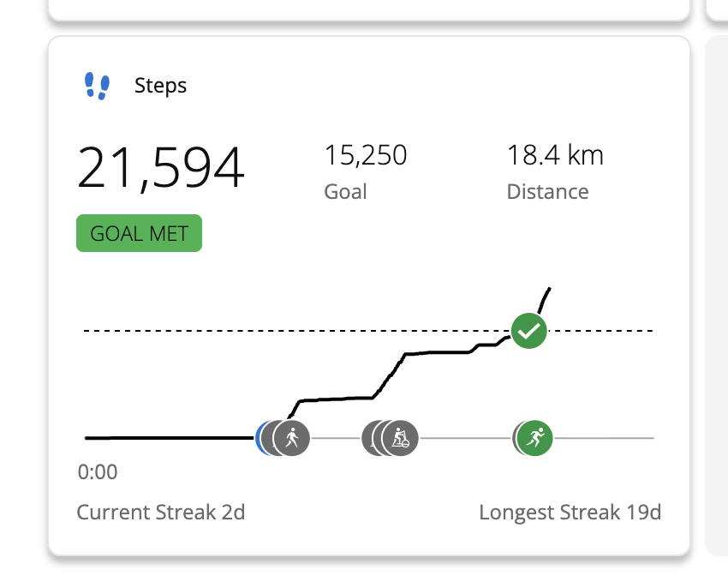The height and width of the screenshot is (588, 728).
Task: Click the timeline axis after the running icon
Action: point(604,438)
